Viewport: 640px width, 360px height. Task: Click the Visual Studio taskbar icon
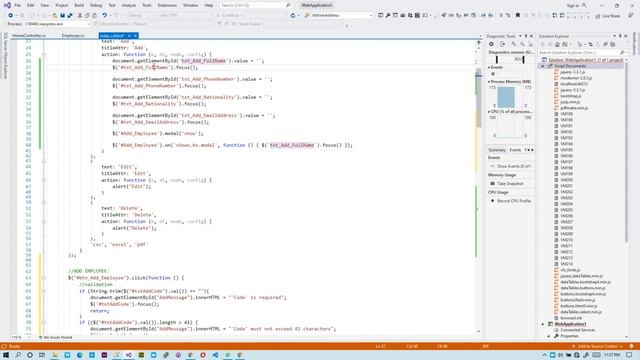click(x=129, y=355)
